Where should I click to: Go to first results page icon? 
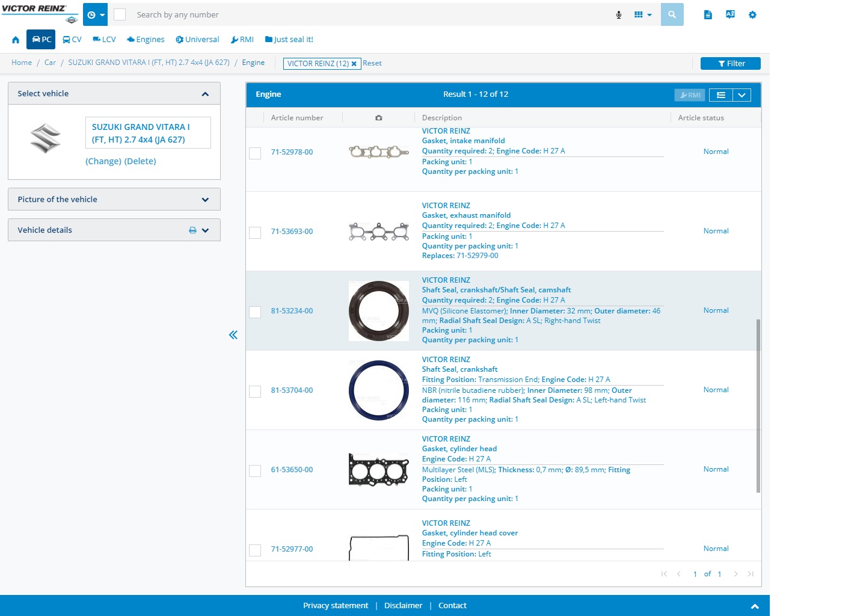pyautogui.click(x=664, y=574)
